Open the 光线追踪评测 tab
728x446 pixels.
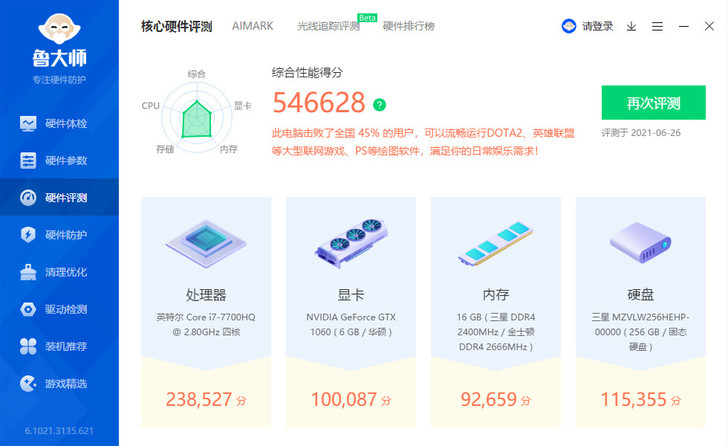coord(328,26)
